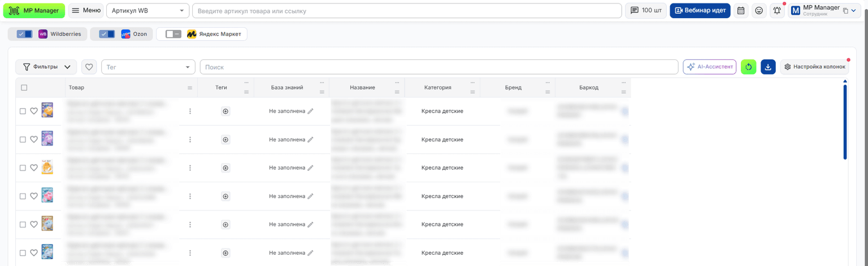Open three-dot menu in second product row
Image resolution: width=868 pixels, height=266 pixels.
[x=190, y=140]
